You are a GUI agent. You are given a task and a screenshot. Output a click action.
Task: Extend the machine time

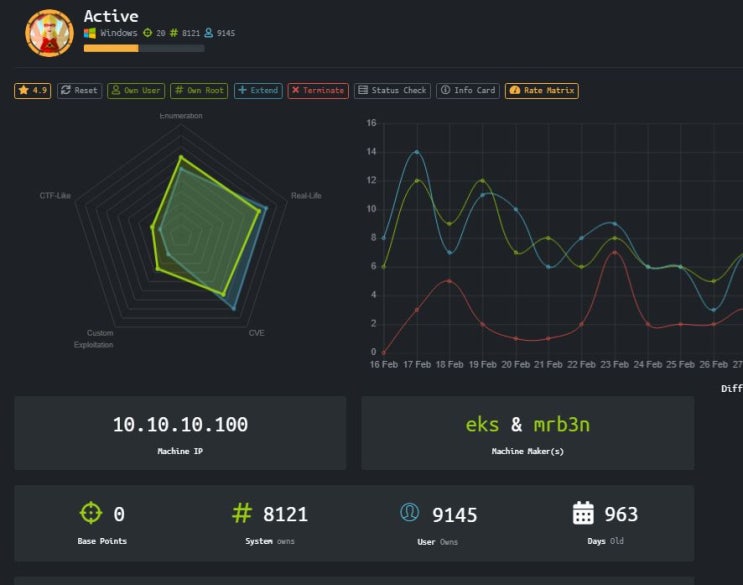(258, 90)
